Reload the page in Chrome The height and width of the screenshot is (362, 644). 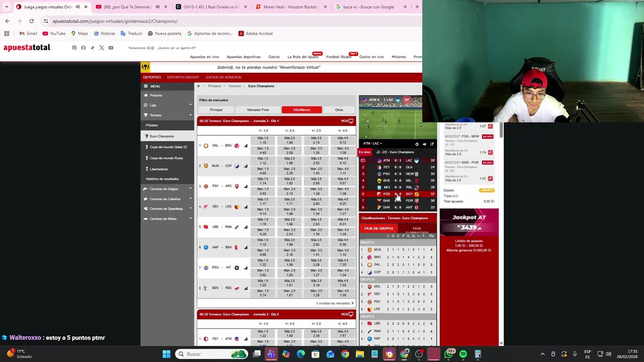[31, 21]
